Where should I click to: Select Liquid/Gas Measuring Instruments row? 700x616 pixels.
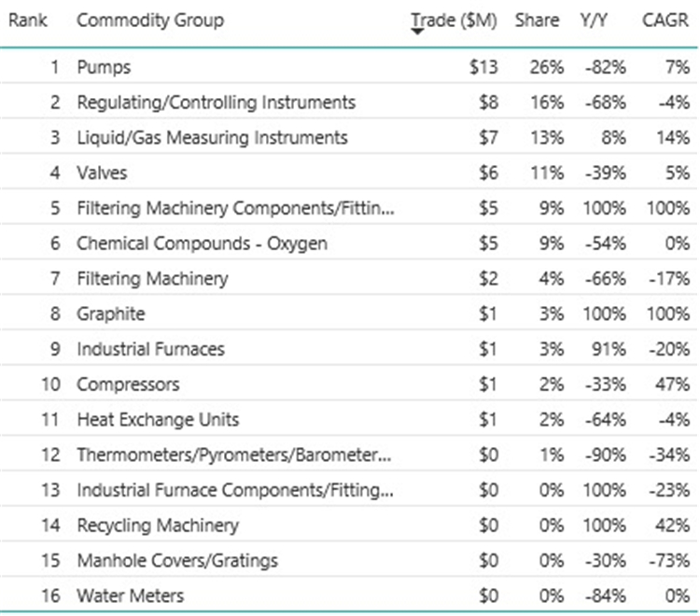[x=349, y=137]
